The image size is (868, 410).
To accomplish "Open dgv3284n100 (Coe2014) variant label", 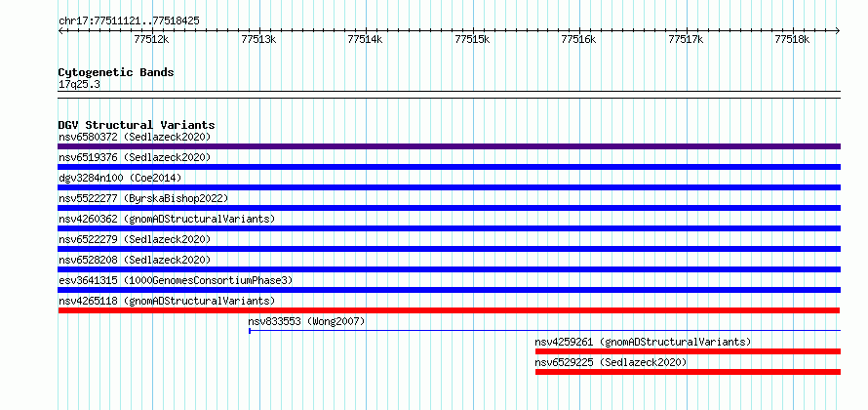I will pos(120,178).
